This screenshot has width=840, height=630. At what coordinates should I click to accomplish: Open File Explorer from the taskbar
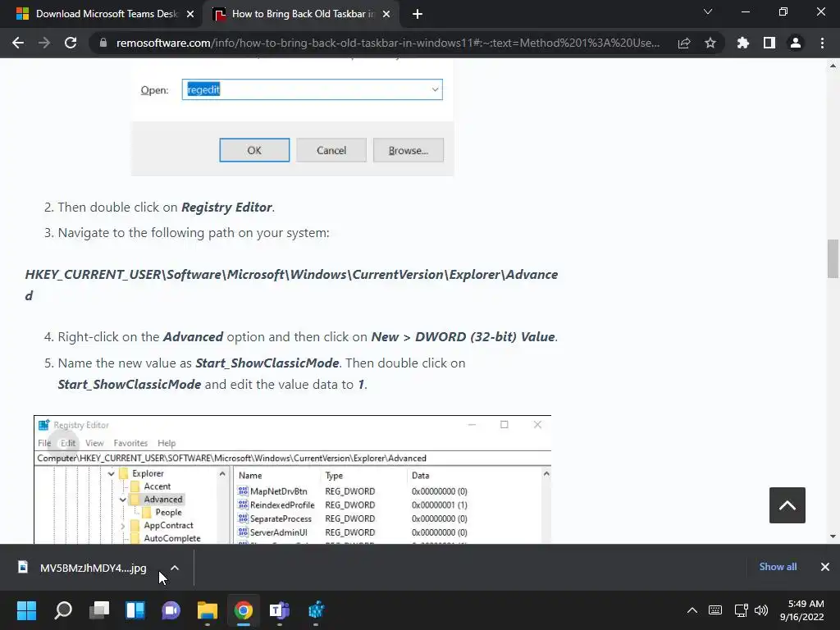(208, 610)
